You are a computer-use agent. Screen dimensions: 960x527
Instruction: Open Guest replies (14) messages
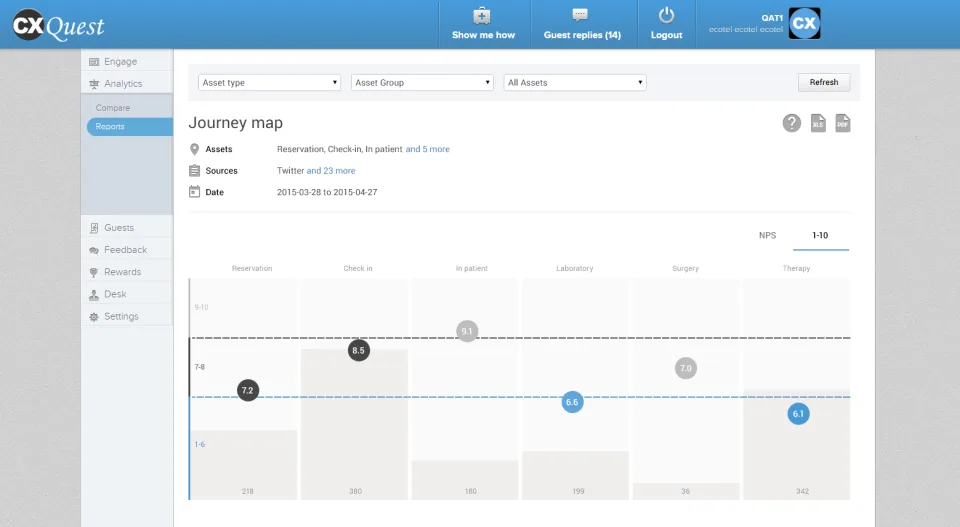click(582, 24)
